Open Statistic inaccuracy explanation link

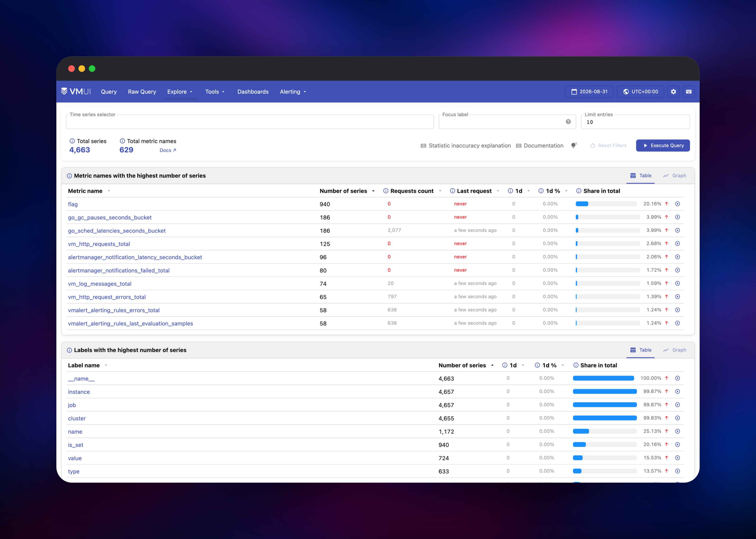click(466, 145)
